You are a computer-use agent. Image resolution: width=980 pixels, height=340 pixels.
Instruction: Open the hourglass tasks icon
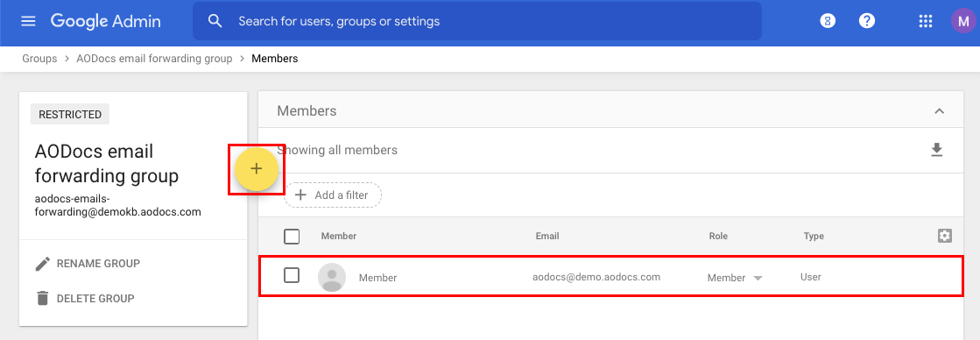click(828, 21)
